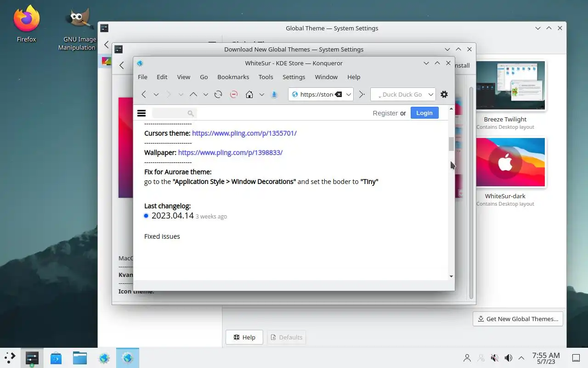Click the KDE Store page search box
588x368 pixels.
tap(174, 113)
